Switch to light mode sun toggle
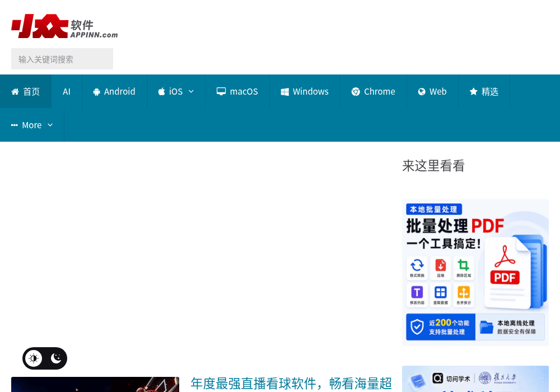Viewport: 560px width, 392px height. pos(34,358)
